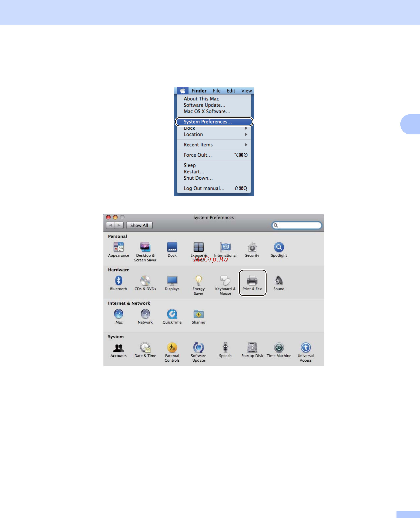Open Energy Saver preferences
Image resolution: width=420 pixels, height=518 pixels.
198,285
